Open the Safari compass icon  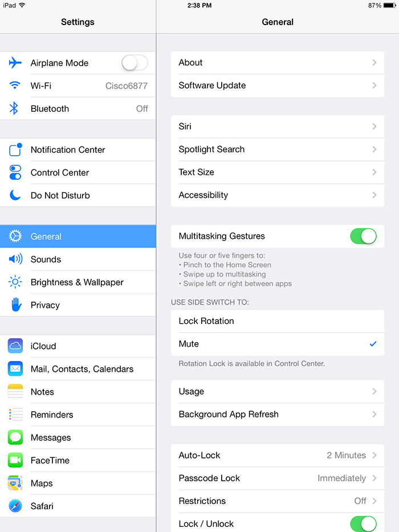[15, 506]
